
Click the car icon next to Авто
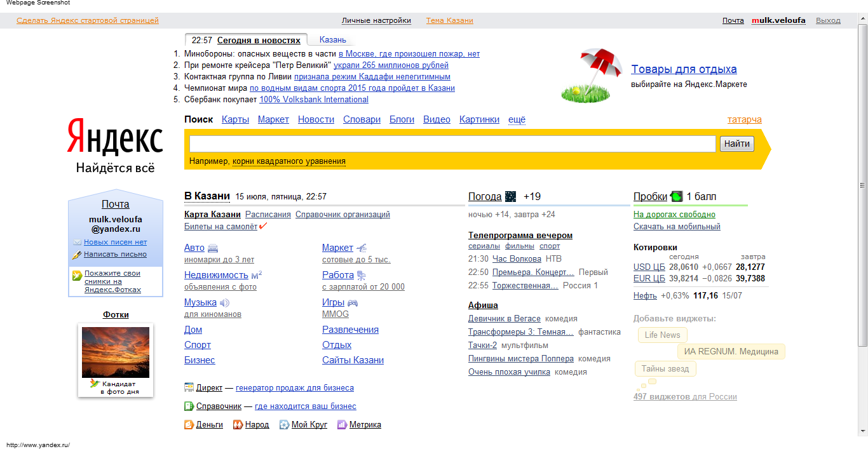pos(213,248)
